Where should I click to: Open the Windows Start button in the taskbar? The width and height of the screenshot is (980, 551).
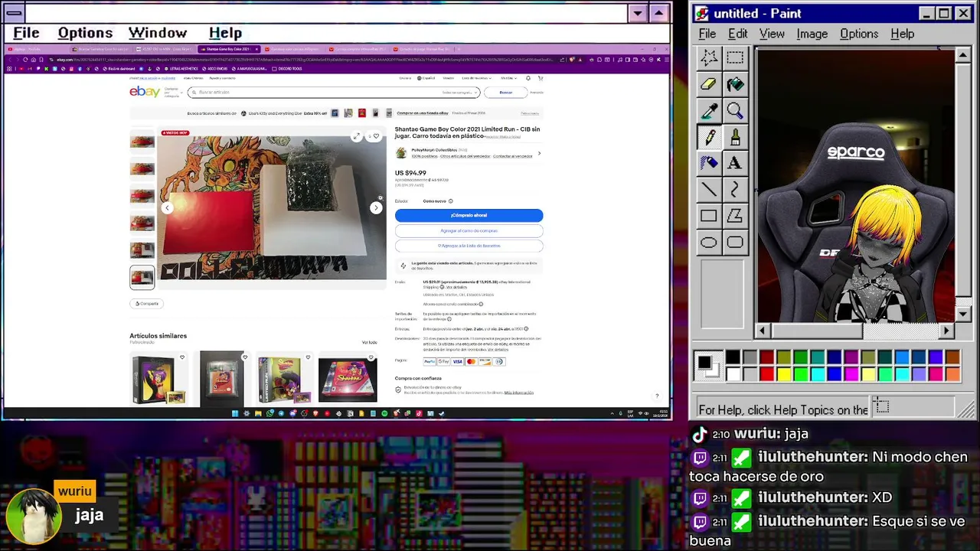pyautogui.click(x=235, y=413)
